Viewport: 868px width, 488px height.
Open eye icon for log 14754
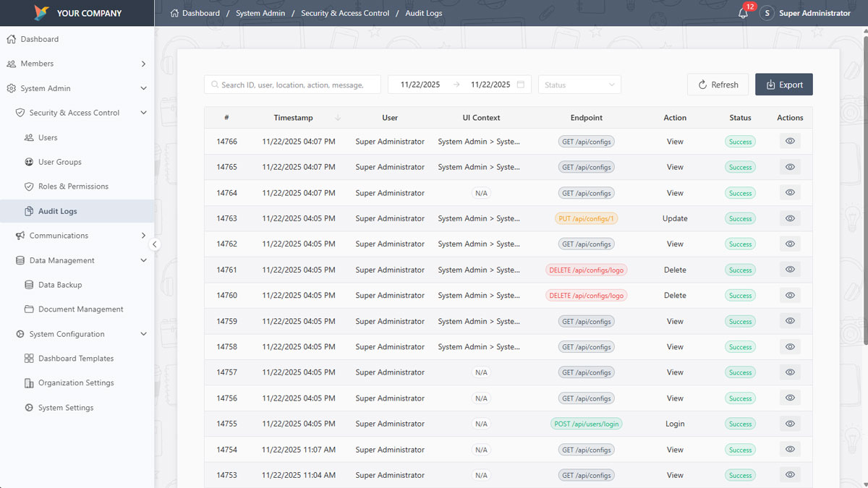(790, 450)
